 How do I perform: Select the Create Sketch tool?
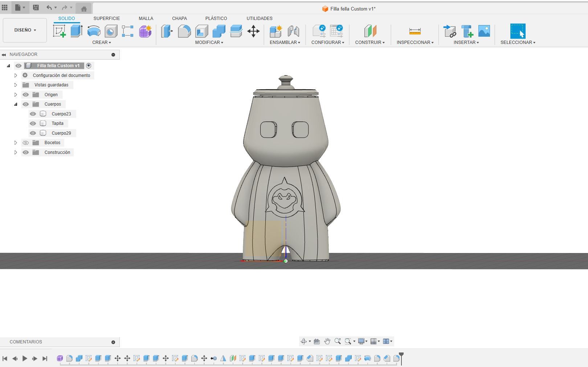(x=60, y=31)
